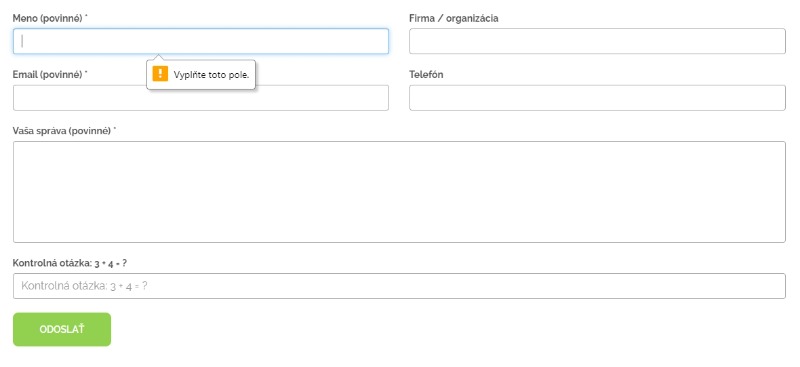Focus the Firma / organizácia field
Screen dimensions: 800x367
click(x=597, y=41)
